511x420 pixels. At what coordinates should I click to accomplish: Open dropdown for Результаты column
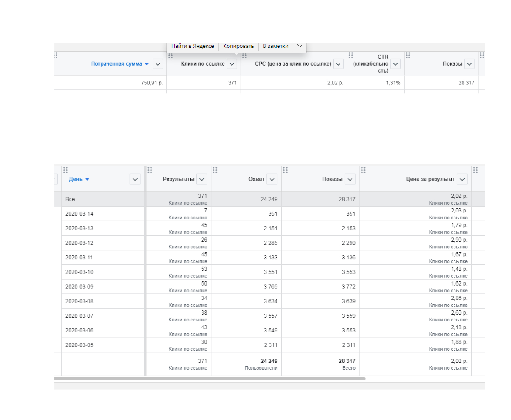[x=201, y=179]
